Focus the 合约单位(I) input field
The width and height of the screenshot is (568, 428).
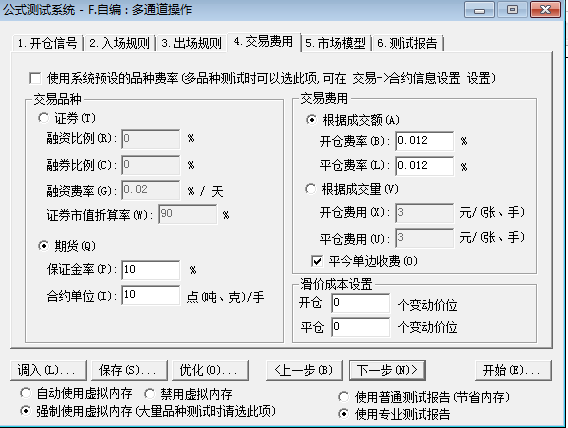coord(151,295)
